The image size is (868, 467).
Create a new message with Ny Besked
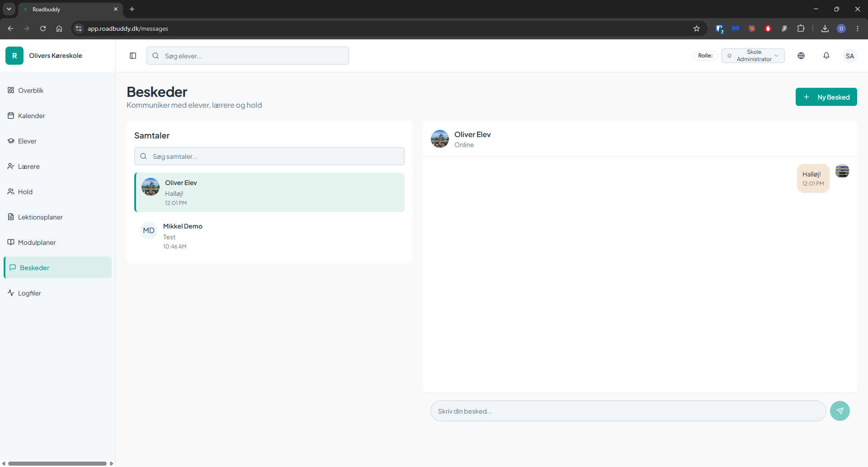pos(826,97)
